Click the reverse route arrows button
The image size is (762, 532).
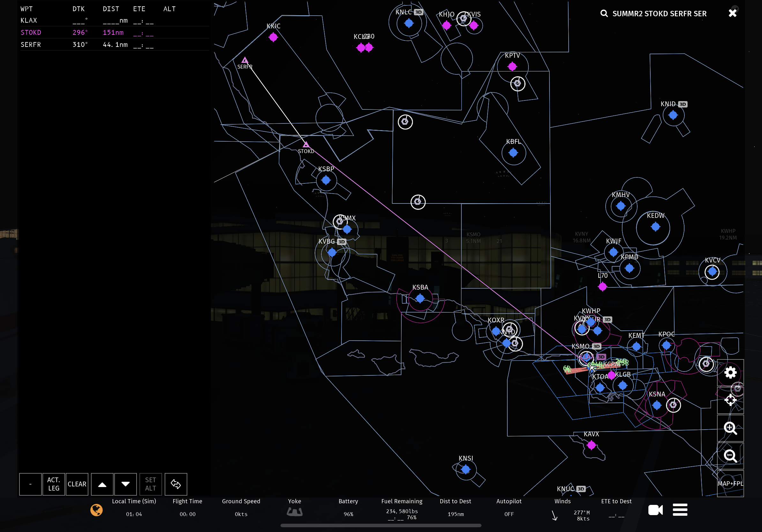point(176,484)
